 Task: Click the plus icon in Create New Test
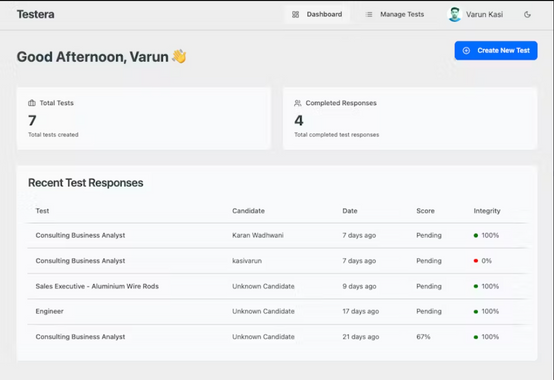click(466, 51)
